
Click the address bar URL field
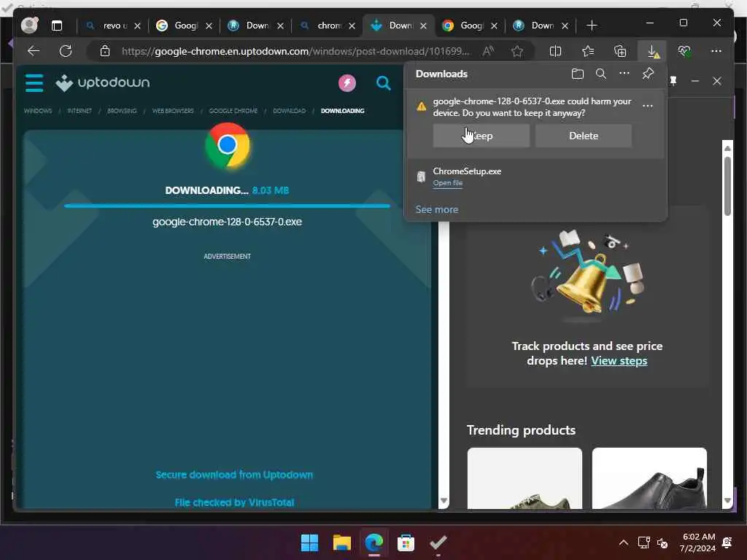click(x=295, y=51)
